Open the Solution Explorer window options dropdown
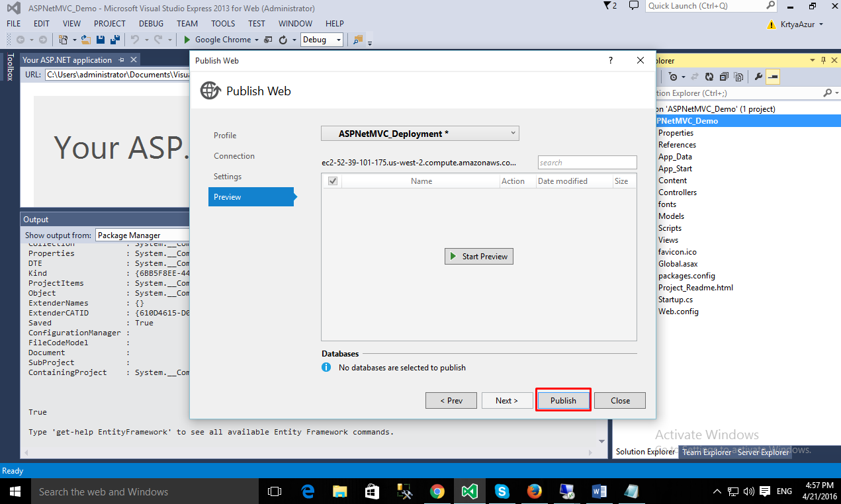This screenshot has width=841, height=504. coord(813,60)
